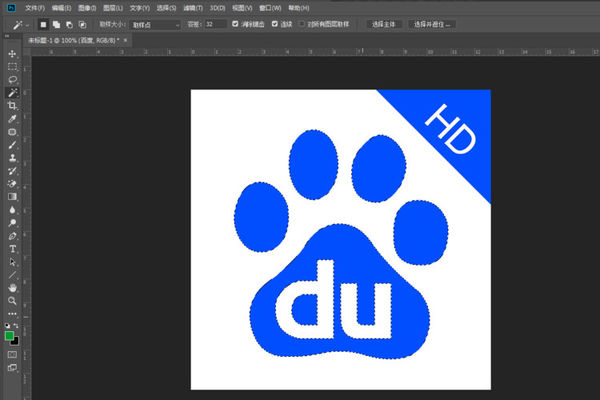
Task: Select the Horizontal Type tool
Action: [12, 249]
